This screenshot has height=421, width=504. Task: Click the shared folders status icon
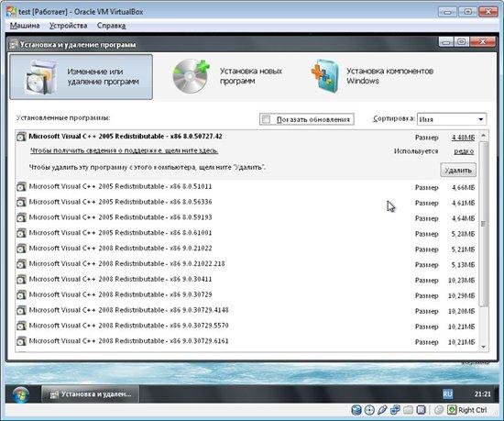pos(408,410)
